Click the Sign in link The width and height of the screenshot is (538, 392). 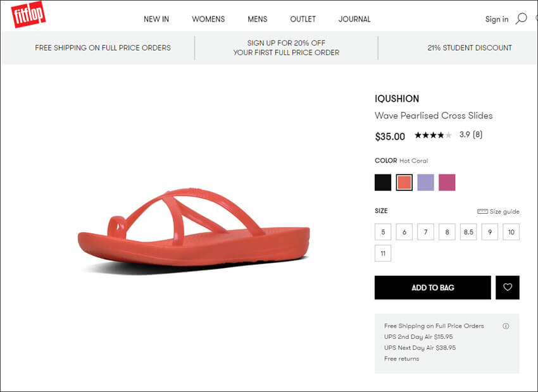[496, 19]
